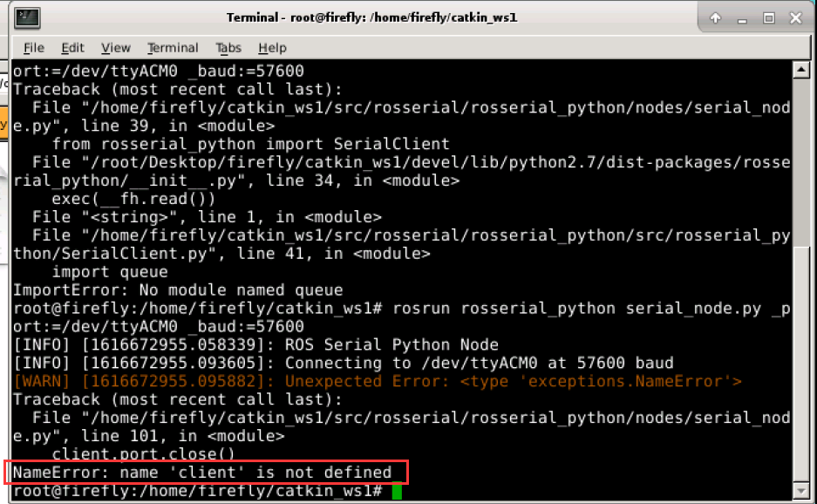Open the Terminal menu
Screen dimensions: 817x504
pyautogui.click(x=173, y=48)
